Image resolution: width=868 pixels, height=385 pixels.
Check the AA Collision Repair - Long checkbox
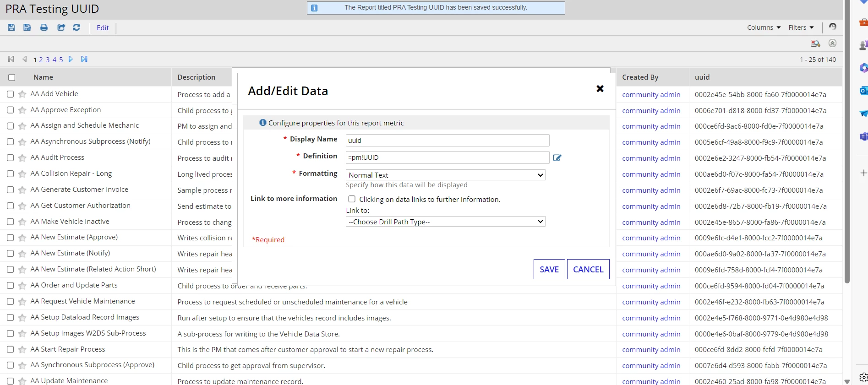coord(10,174)
